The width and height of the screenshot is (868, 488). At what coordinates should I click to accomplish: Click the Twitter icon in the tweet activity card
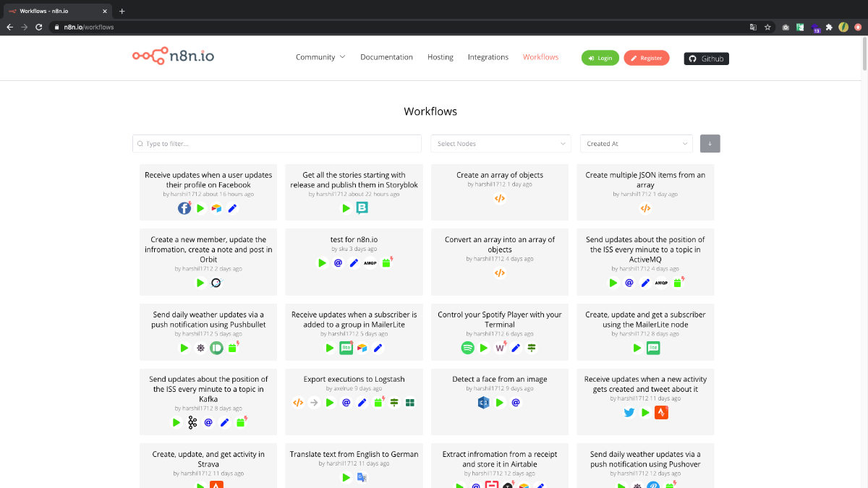(629, 413)
